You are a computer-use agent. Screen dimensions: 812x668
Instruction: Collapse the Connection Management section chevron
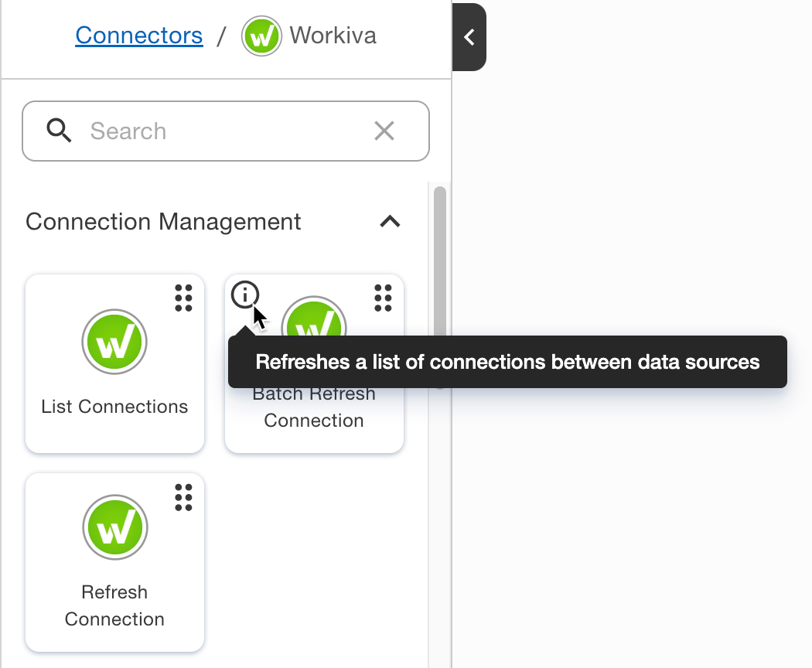point(390,222)
